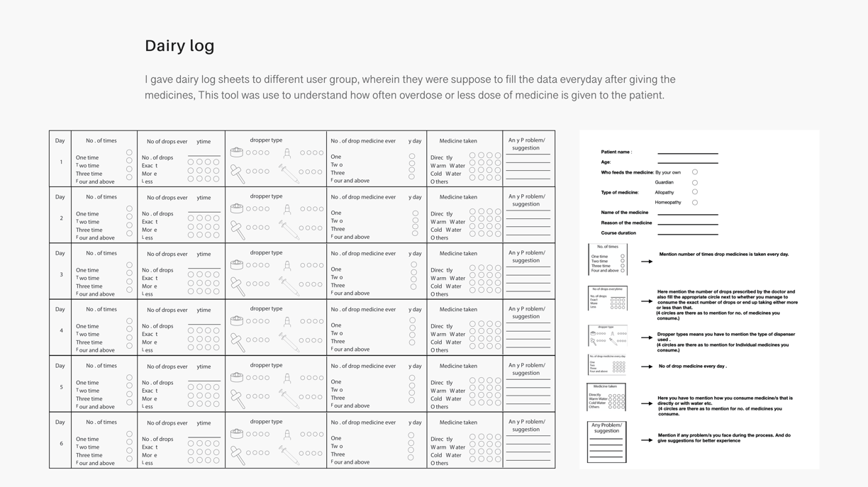Select the Guardian radio option
This screenshot has width=868, height=487.
tap(695, 183)
